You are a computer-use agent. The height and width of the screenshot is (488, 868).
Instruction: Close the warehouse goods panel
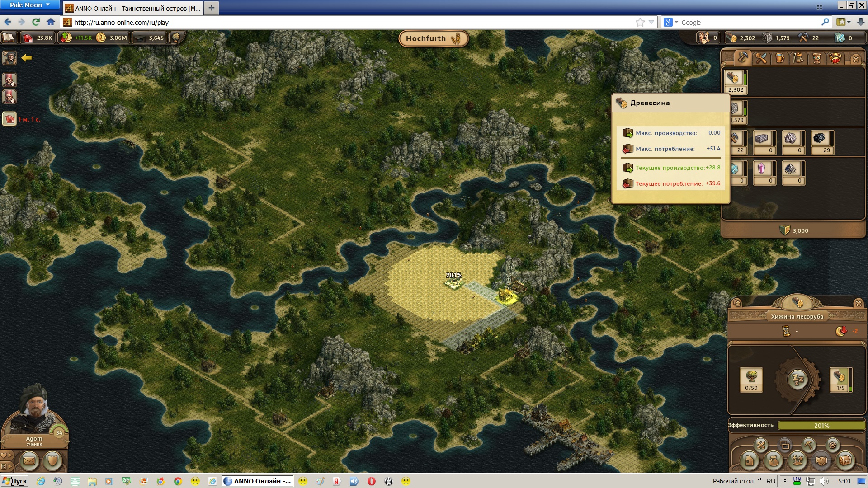click(x=855, y=59)
